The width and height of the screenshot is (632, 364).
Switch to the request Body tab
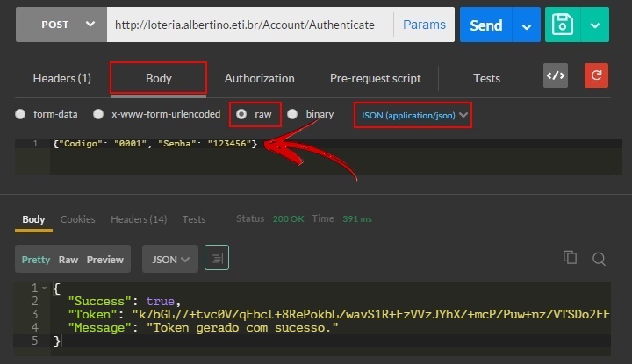point(158,78)
